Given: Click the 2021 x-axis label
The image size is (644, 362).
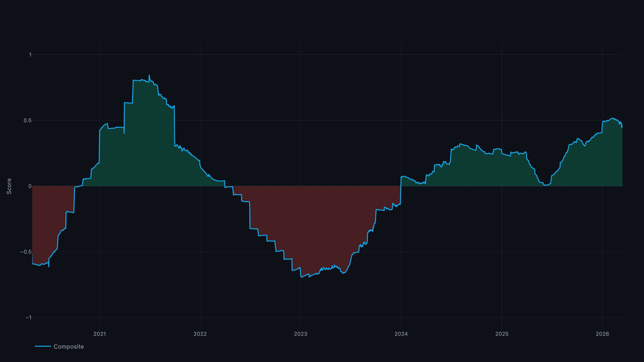Looking at the screenshot, I should (x=100, y=334).
